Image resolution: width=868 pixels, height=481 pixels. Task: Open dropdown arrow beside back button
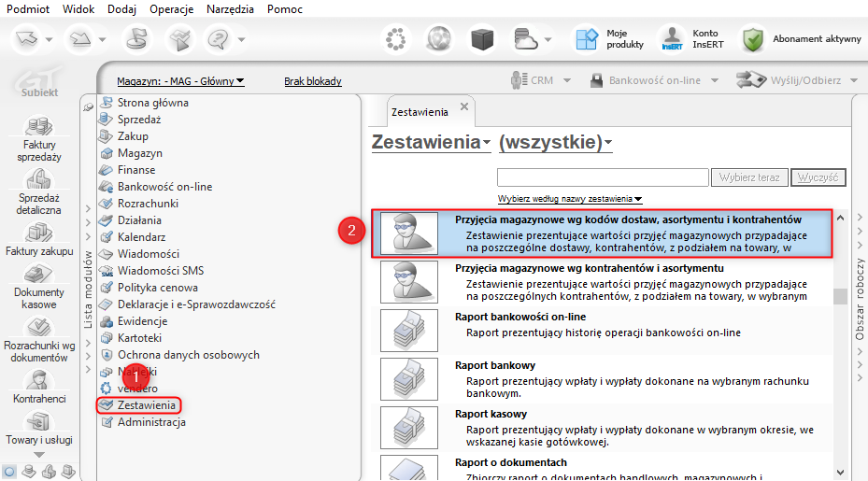tap(49, 40)
